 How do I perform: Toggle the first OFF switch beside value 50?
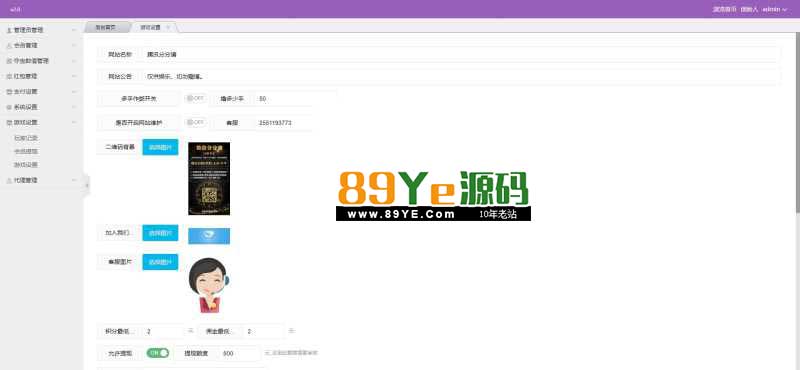[195, 98]
